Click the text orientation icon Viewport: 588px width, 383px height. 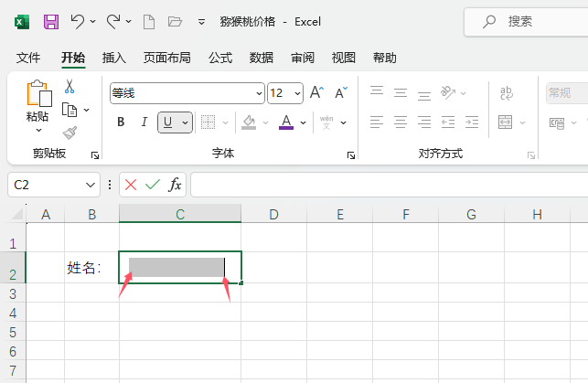click(x=448, y=92)
